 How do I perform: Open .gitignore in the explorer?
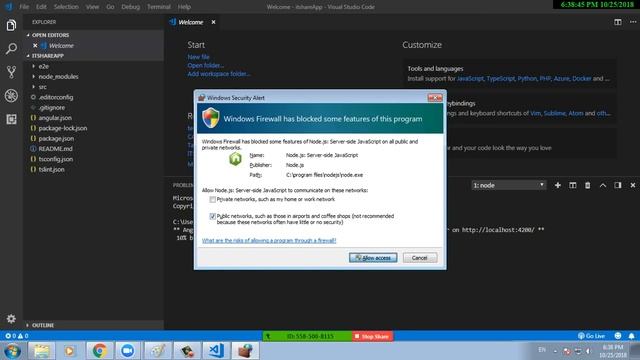pos(52,107)
